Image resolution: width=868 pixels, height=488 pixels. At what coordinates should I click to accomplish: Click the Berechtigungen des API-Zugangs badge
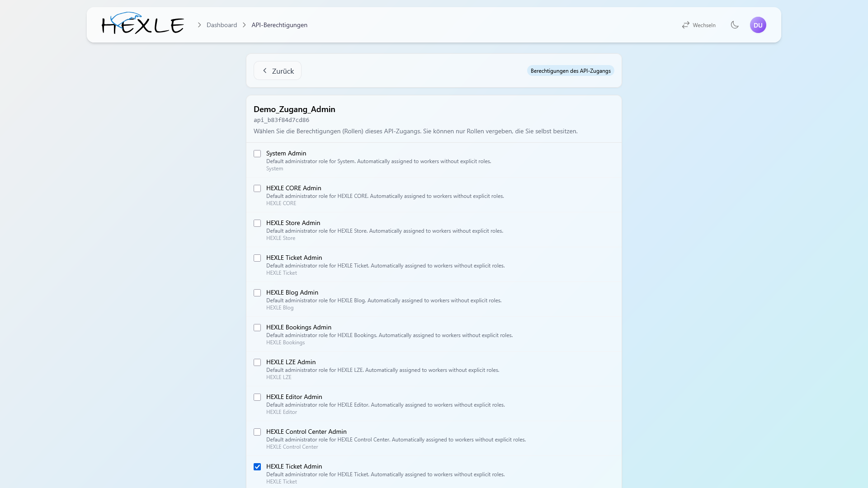pyautogui.click(x=571, y=70)
